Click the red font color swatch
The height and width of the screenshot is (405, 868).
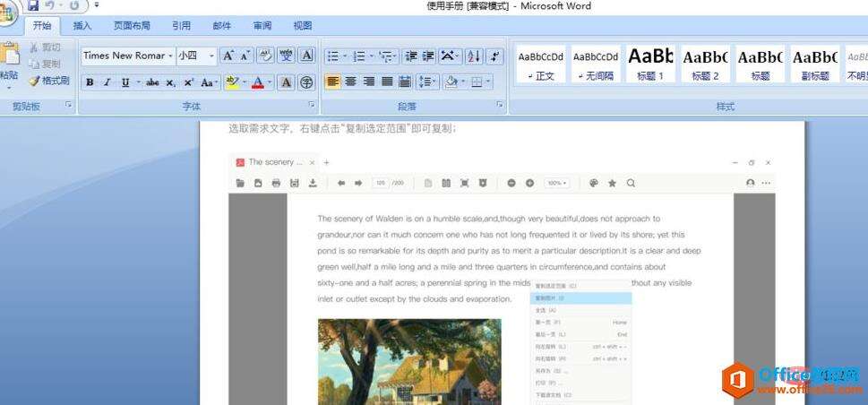(x=258, y=82)
